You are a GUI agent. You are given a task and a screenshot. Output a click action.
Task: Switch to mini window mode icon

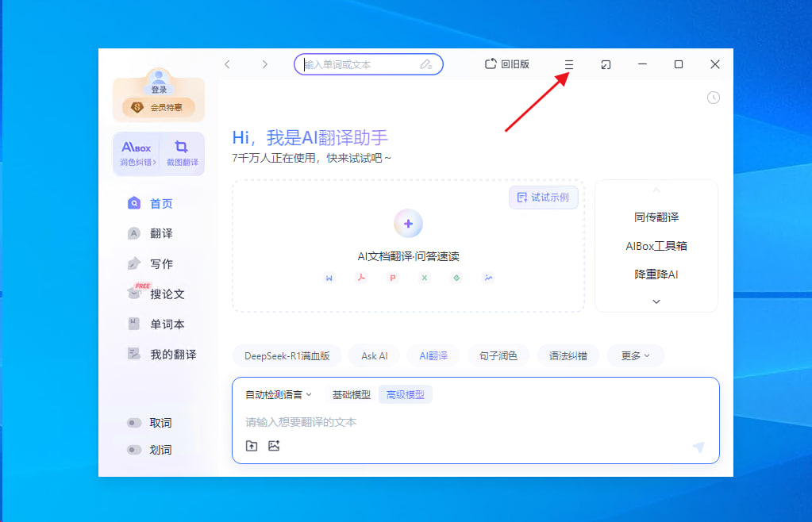pos(606,64)
